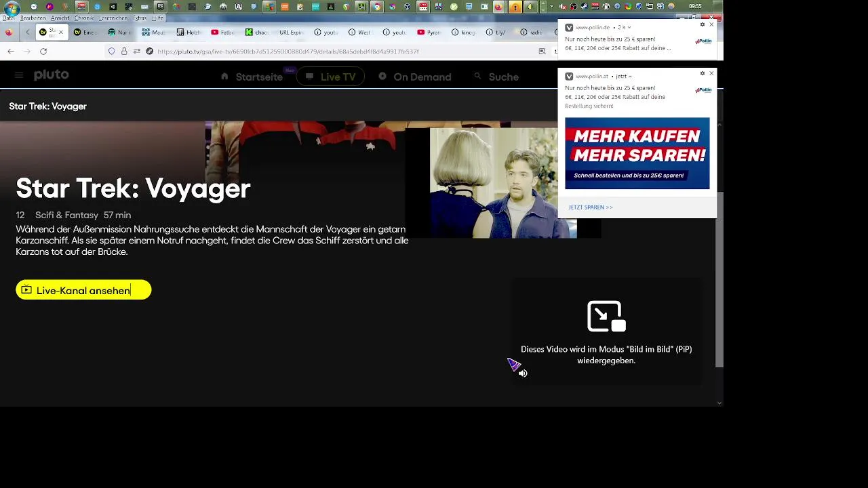Image resolution: width=868 pixels, height=488 pixels.
Task: Click the orange padlock taskbar icon
Action: [515, 7]
